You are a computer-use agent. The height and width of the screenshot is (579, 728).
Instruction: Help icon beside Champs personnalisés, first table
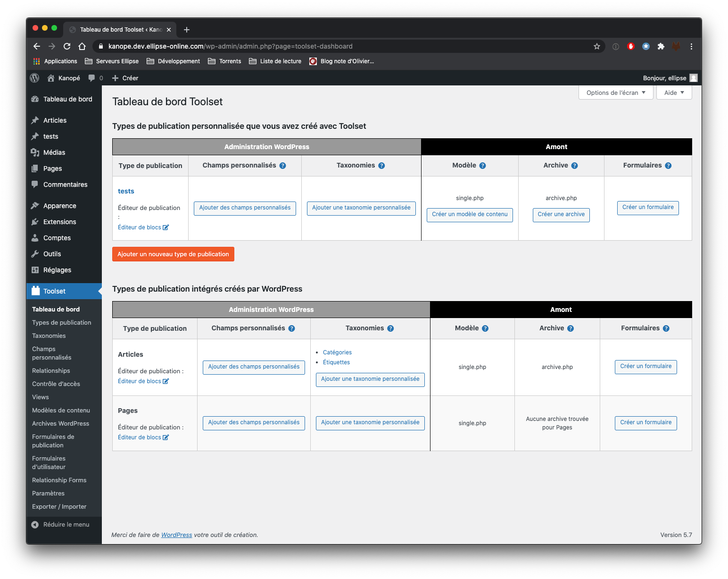pos(282,166)
